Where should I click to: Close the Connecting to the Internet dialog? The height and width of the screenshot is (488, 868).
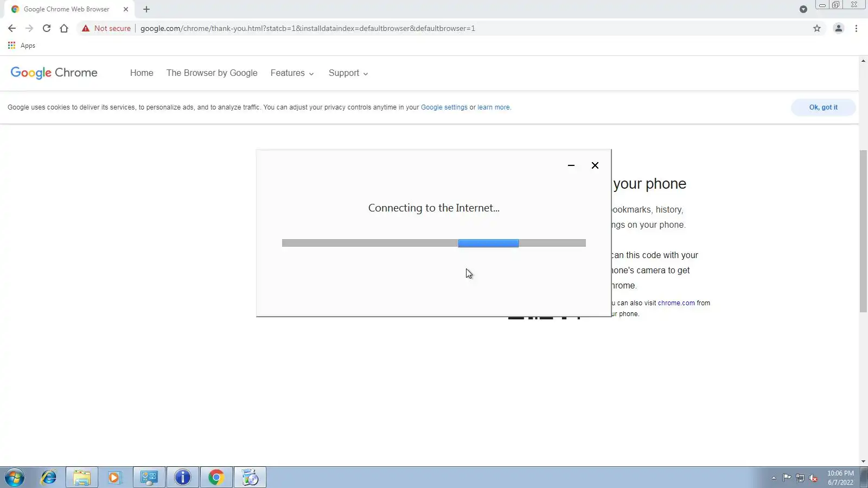(x=595, y=165)
